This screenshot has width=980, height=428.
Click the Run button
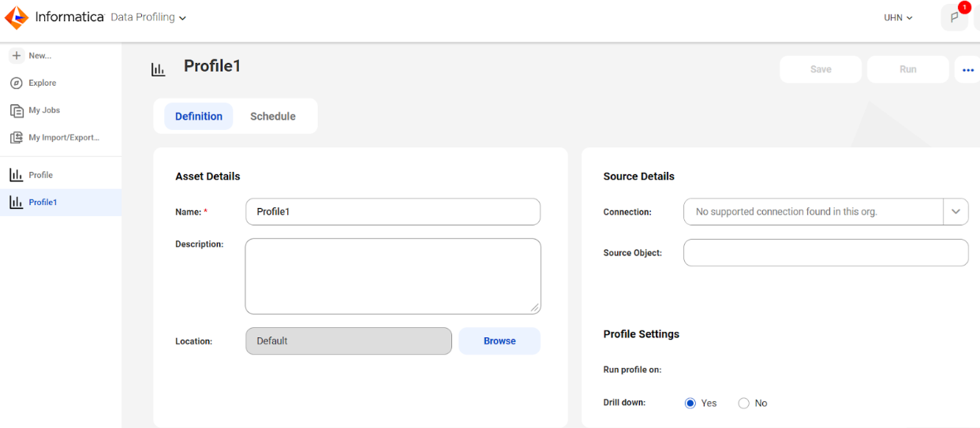coord(908,69)
